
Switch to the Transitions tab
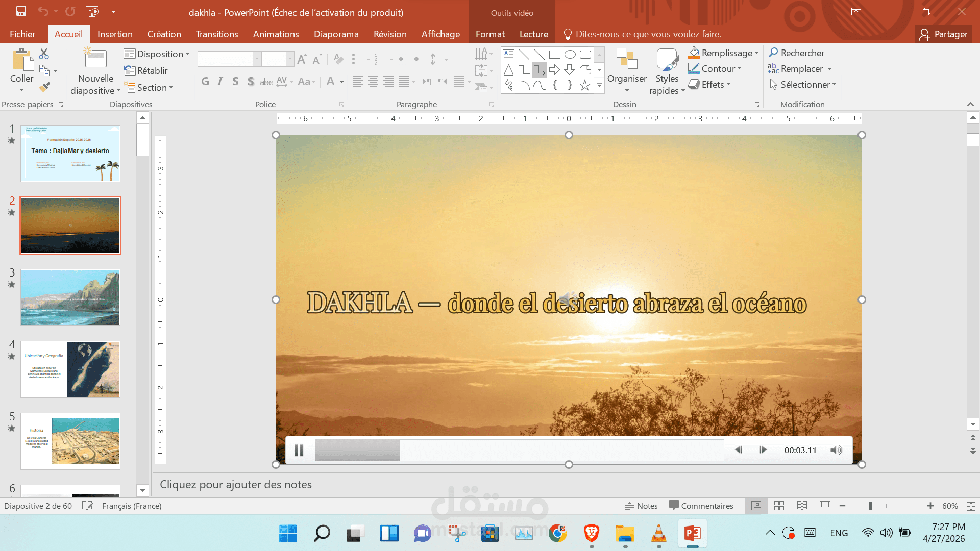pos(217,34)
